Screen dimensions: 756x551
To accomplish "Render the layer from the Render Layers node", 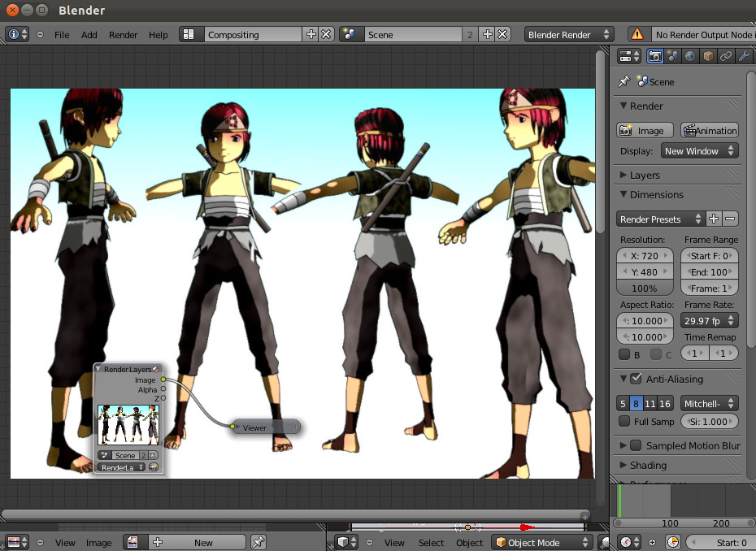I will click(x=154, y=467).
